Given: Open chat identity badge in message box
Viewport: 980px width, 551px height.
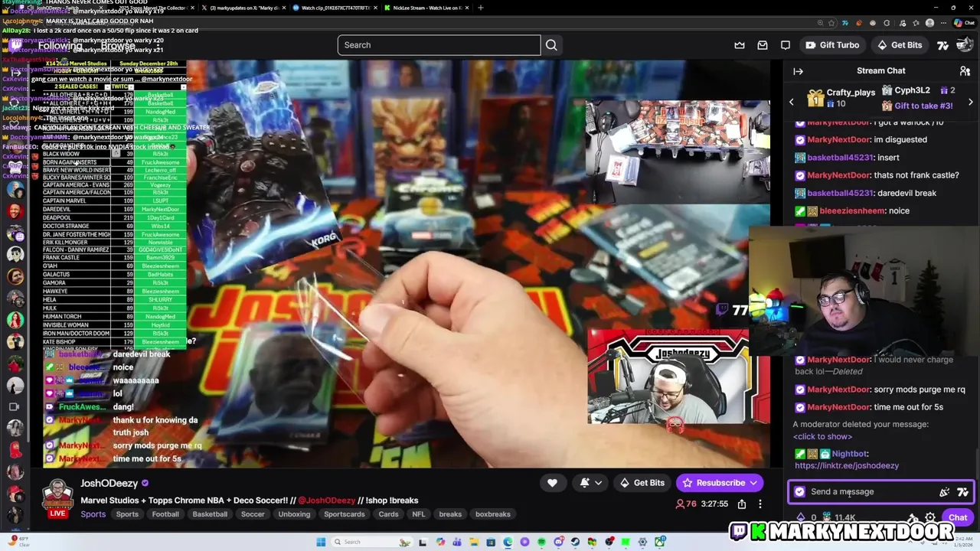Looking at the screenshot, I should pos(800,492).
